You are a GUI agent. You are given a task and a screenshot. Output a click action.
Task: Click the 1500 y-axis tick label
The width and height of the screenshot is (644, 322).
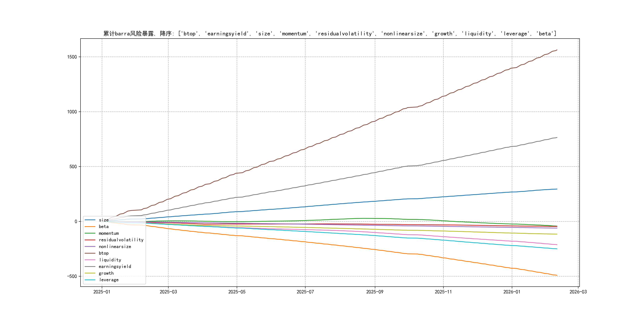(72, 57)
